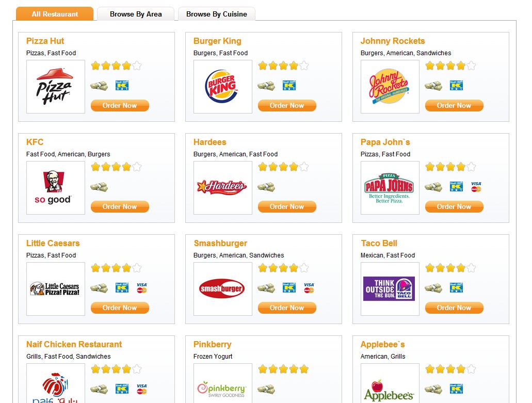Click Visa/MasterCard icon for Naif Chicken Restaurant

pos(142,389)
